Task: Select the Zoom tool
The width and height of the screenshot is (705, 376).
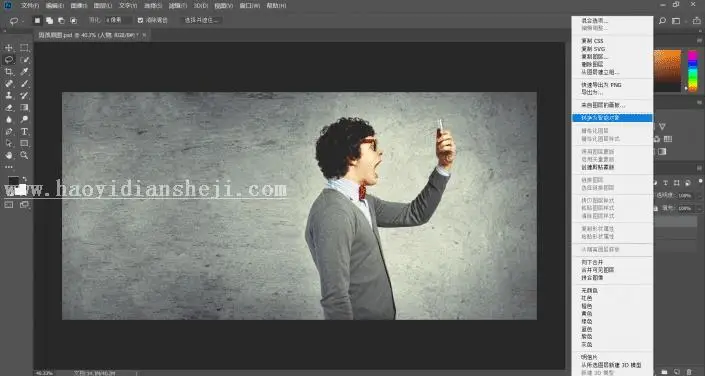Action: pos(24,155)
